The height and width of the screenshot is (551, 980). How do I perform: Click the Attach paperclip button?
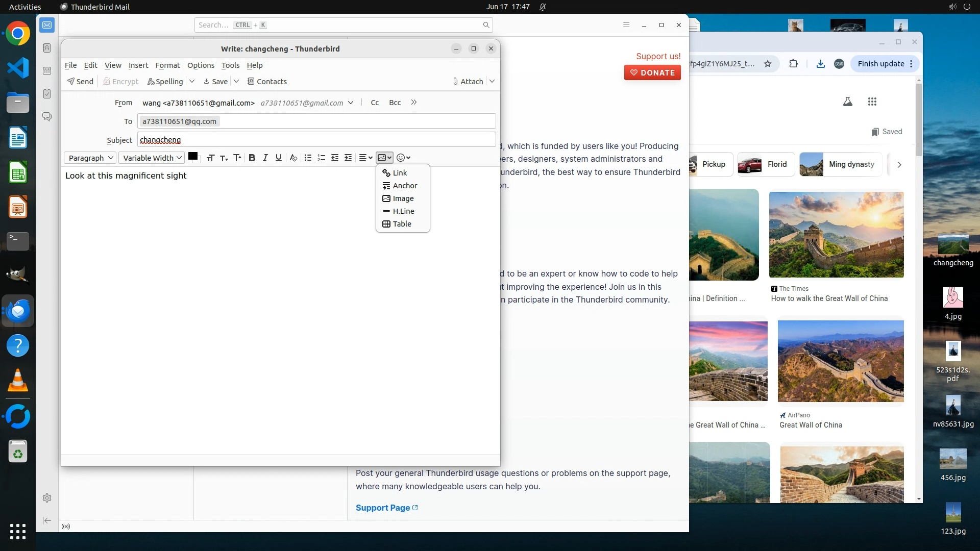point(468,82)
